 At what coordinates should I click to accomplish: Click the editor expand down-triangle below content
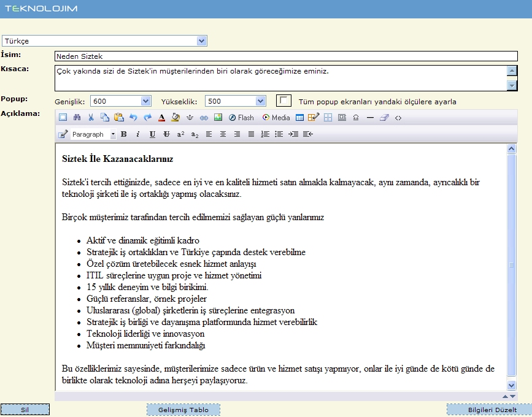[512, 396]
